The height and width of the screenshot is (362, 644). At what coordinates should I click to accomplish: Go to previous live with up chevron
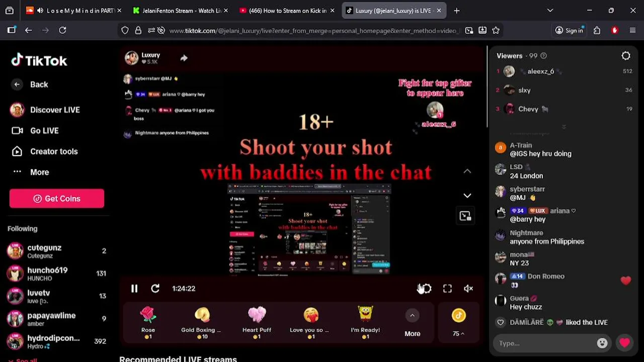(x=467, y=171)
